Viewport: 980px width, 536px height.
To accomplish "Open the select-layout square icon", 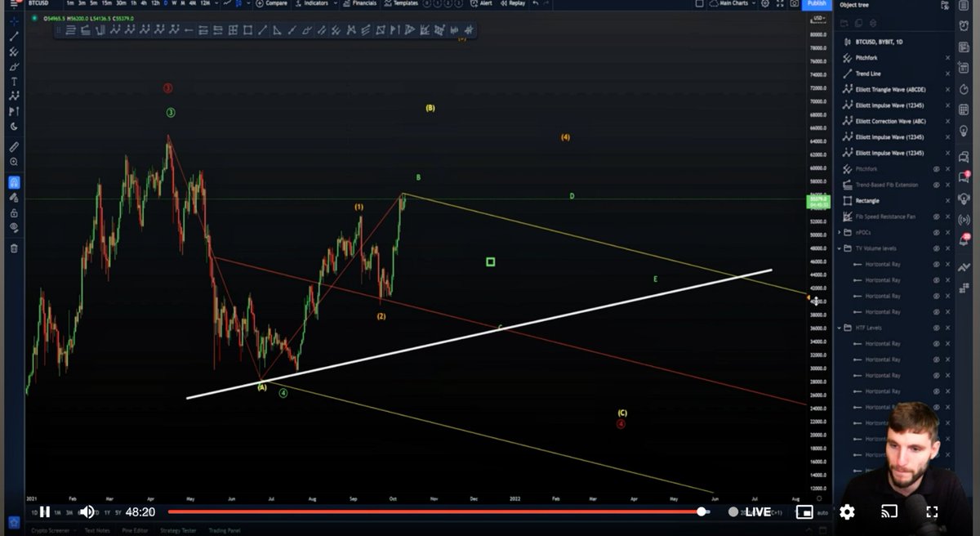I will [x=699, y=3].
